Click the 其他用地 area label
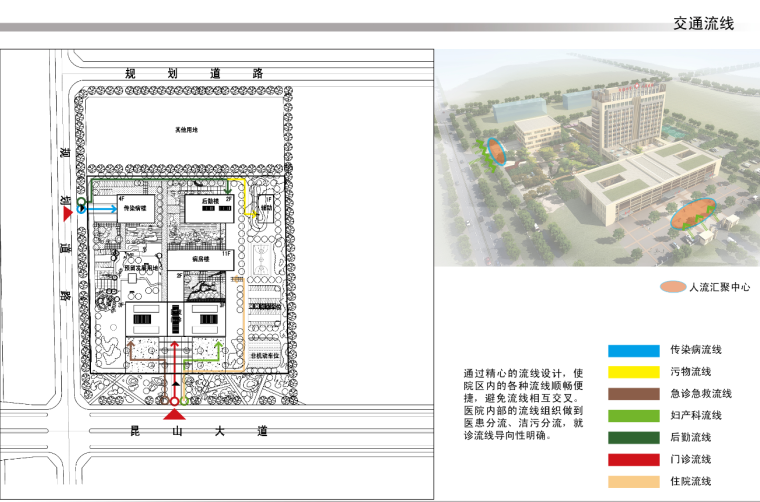 (x=188, y=130)
